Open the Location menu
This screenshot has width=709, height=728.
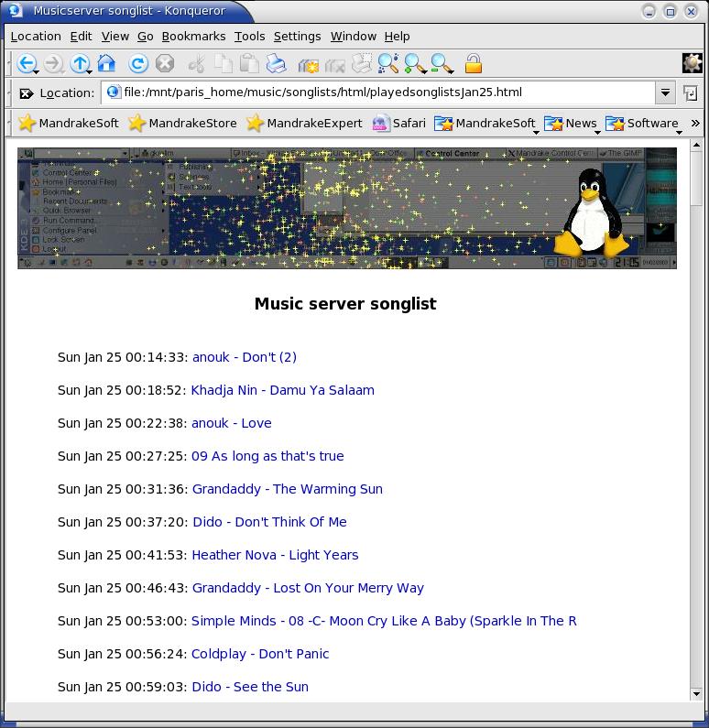coord(36,37)
